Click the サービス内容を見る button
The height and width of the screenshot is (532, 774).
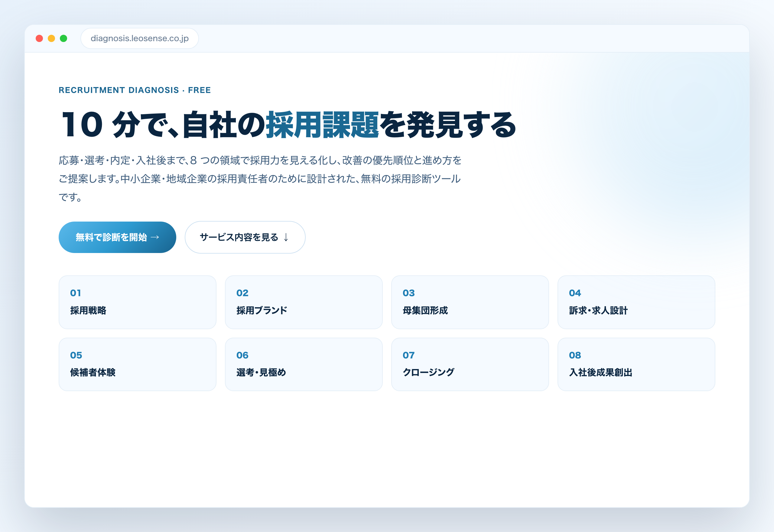[x=245, y=237]
